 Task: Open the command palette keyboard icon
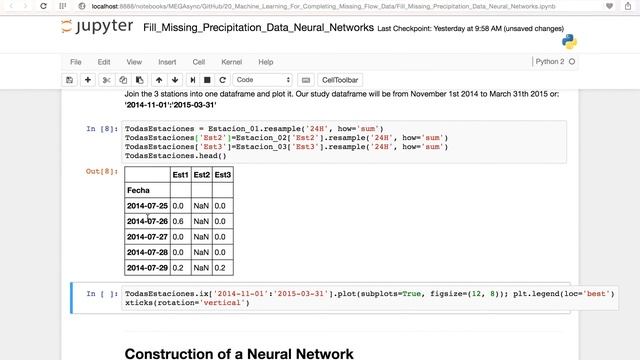[306, 80]
